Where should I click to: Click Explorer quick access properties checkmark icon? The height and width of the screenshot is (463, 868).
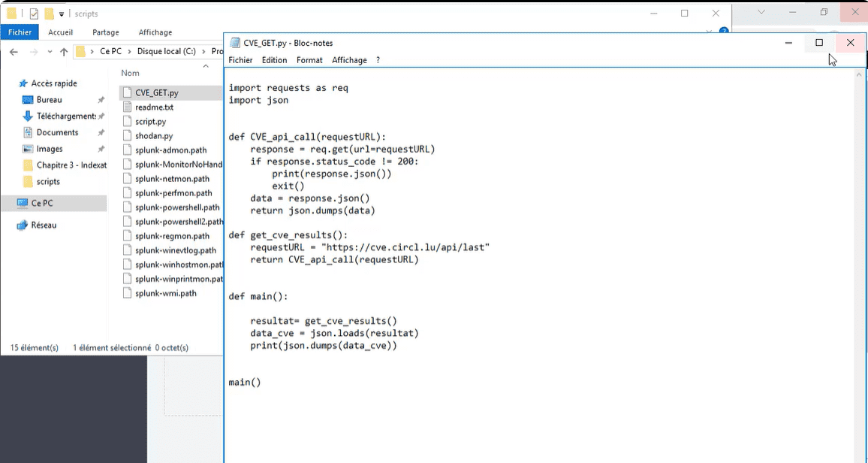(34, 14)
